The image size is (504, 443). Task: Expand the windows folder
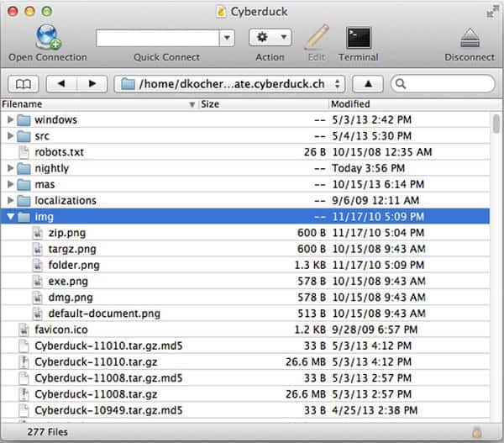click(x=10, y=119)
